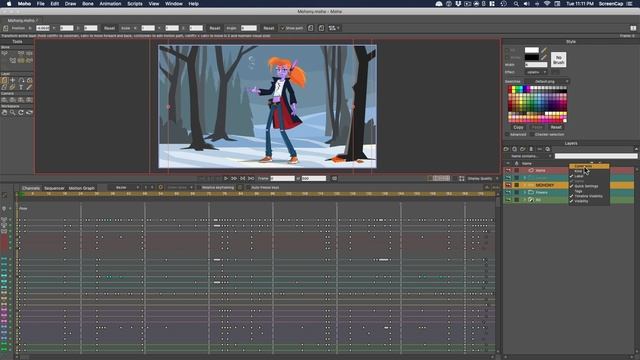Screen dimensions: 640x360
Task: Jump to the end of animation
Action: click(251, 178)
